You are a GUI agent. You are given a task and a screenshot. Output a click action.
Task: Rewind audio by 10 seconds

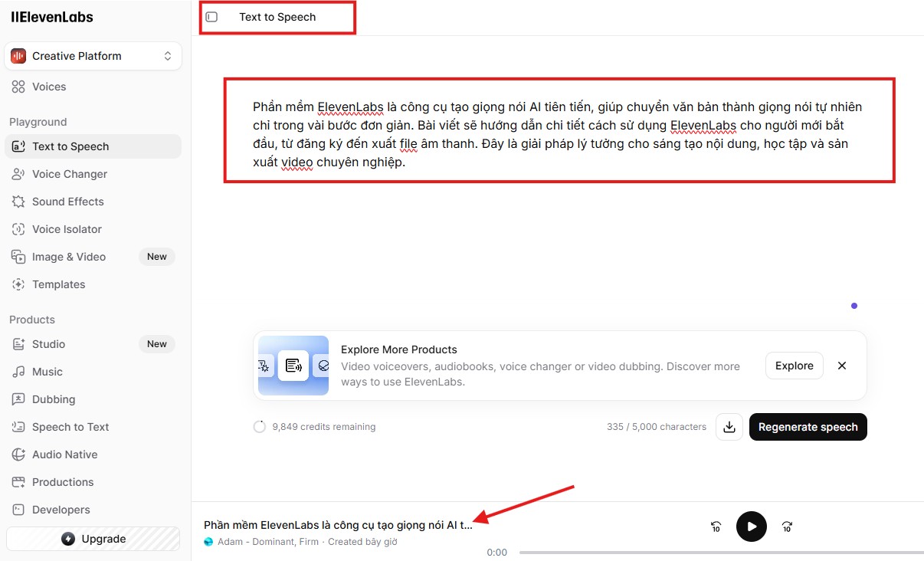coord(716,527)
